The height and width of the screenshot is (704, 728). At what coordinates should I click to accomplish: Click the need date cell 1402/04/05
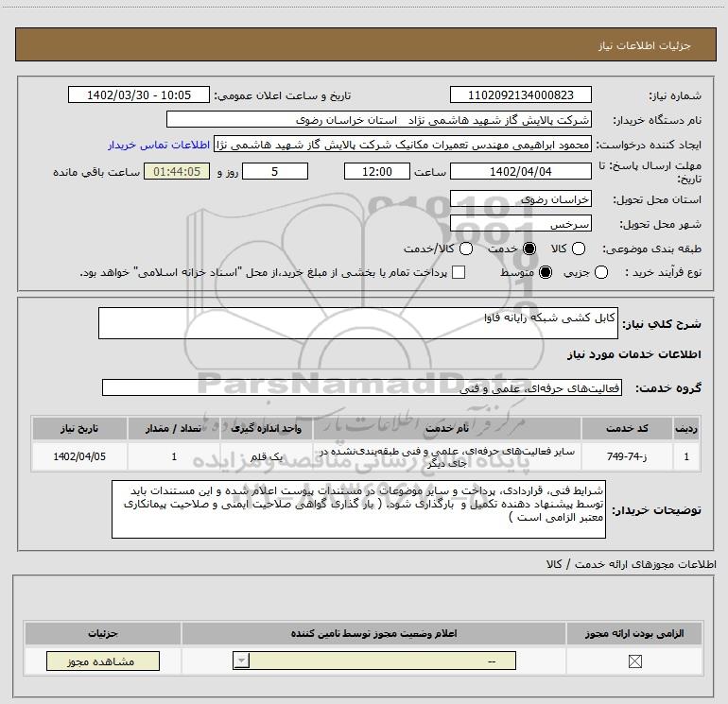point(79,456)
